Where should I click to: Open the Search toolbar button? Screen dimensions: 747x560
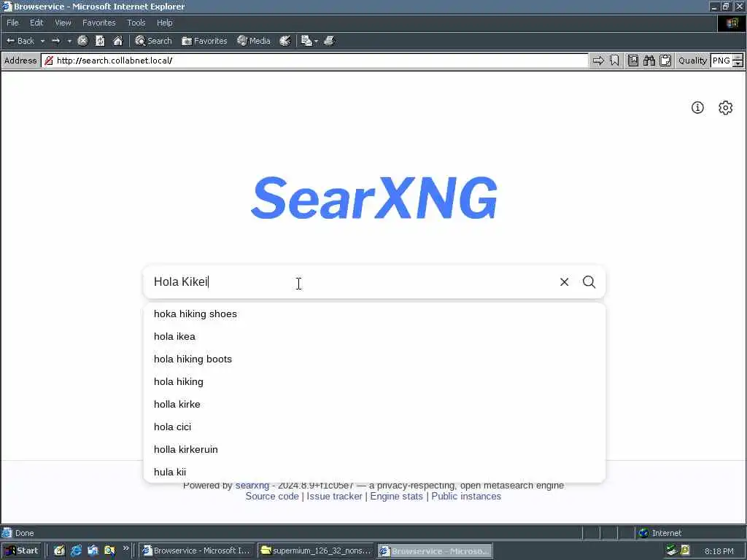point(153,41)
